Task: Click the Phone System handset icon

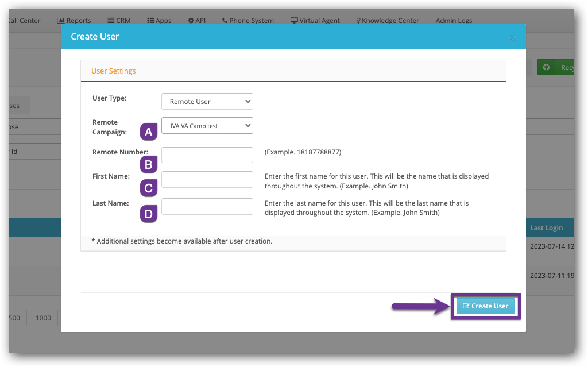Action: (x=225, y=21)
